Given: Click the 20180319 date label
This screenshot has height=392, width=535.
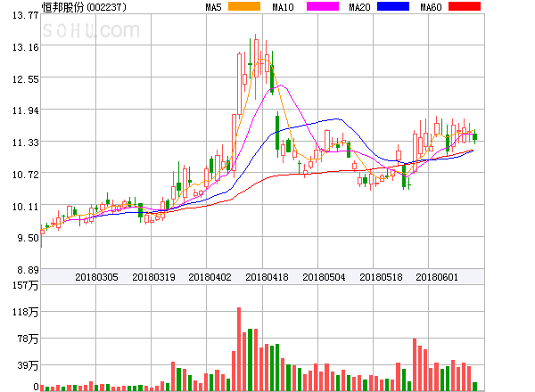Looking at the screenshot, I should pyautogui.click(x=153, y=277).
